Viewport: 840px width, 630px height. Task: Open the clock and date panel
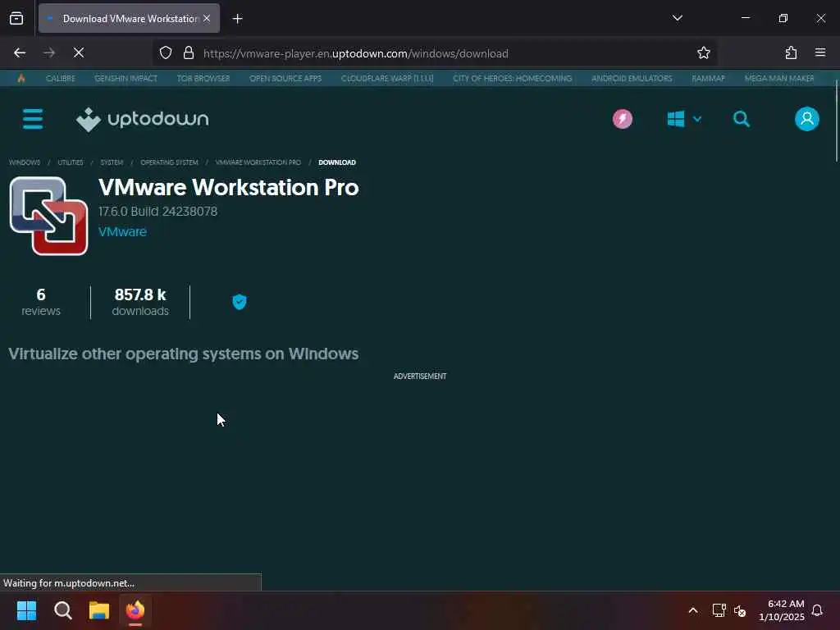click(x=782, y=610)
